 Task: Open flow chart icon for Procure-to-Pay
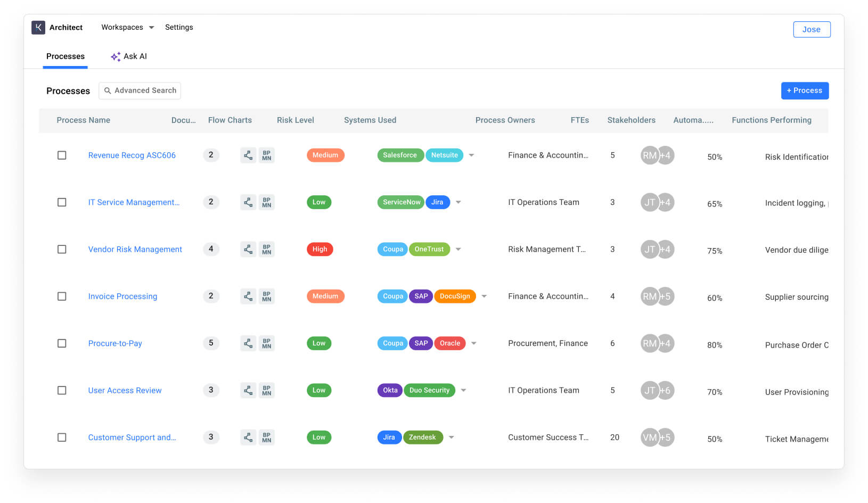pos(248,343)
